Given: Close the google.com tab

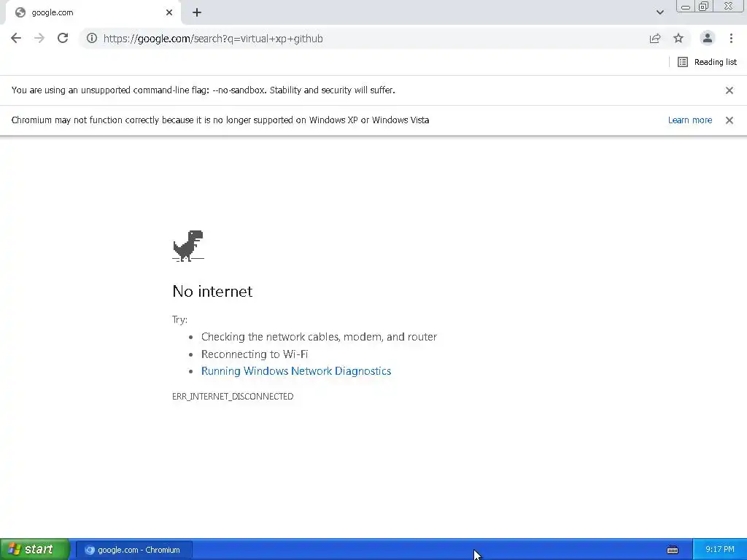Looking at the screenshot, I should 169,12.
